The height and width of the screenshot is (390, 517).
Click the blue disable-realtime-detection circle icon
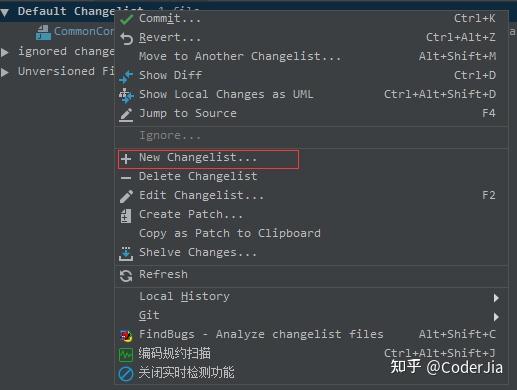point(126,374)
